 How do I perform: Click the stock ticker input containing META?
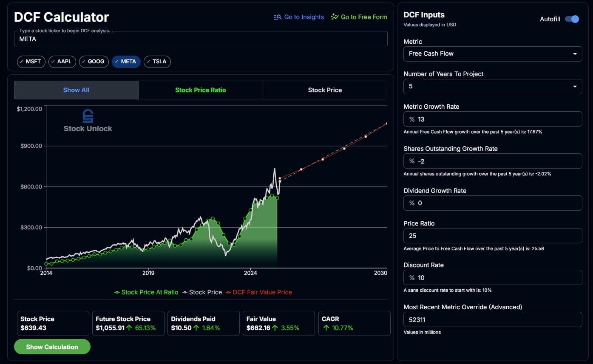pyautogui.click(x=201, y=39)
